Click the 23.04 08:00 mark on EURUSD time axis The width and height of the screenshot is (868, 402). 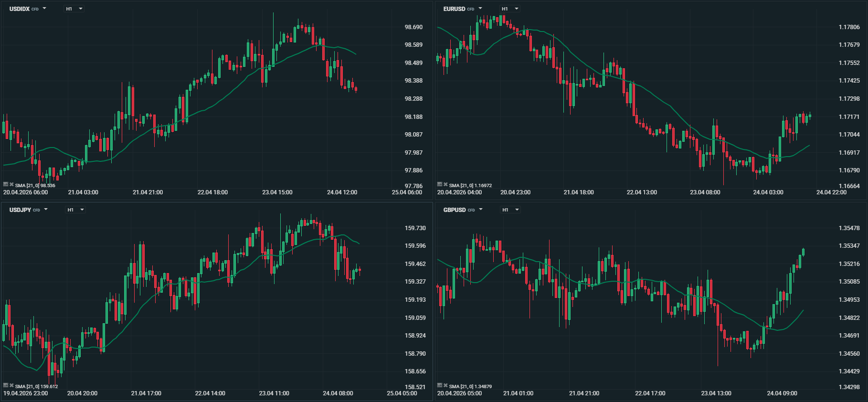click(x=705, y=192)
